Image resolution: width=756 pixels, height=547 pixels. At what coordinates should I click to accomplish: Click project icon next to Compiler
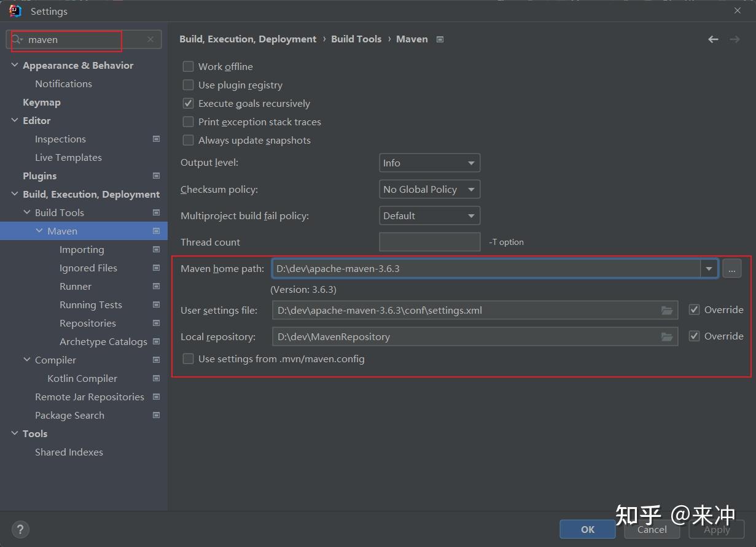(x=156, y=360)
